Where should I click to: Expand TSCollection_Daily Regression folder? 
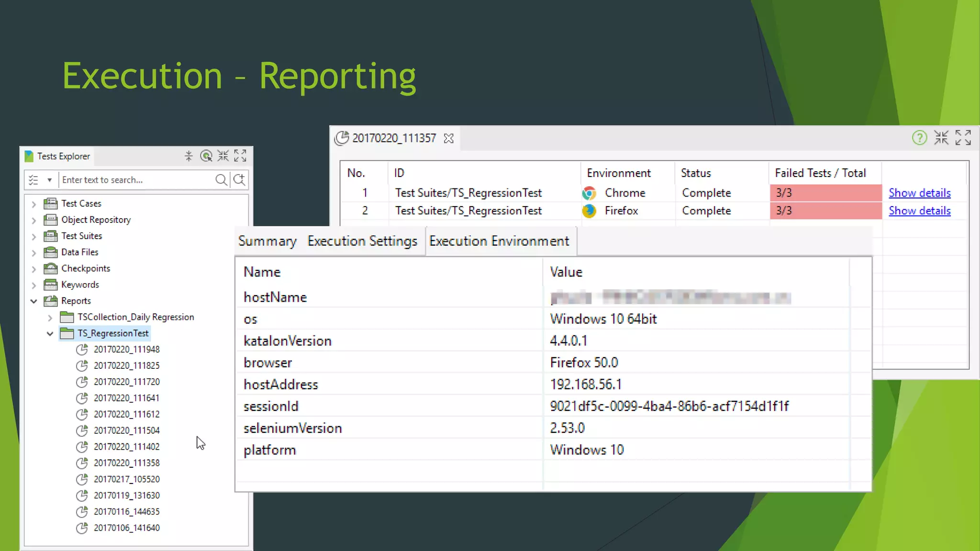click(x=50, y=317)
